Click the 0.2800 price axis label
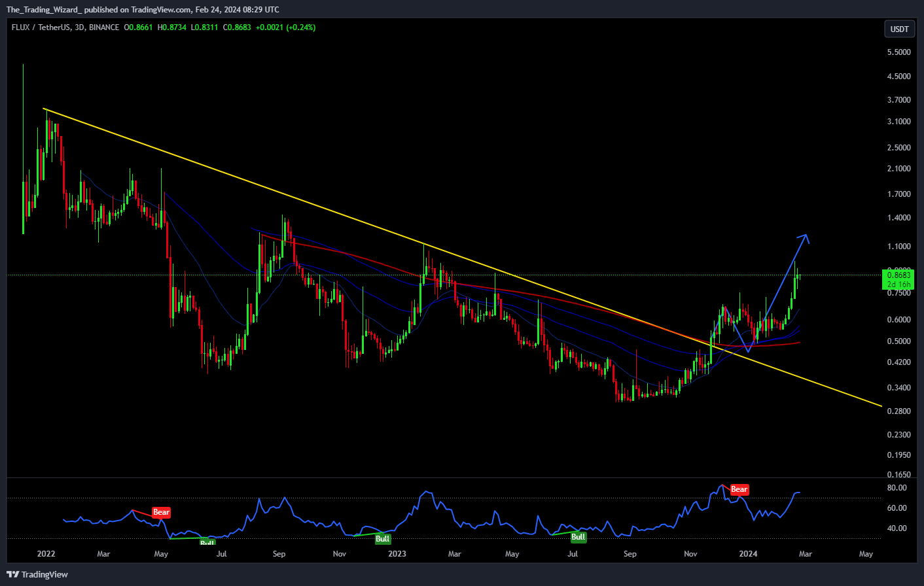This screenshot has height=586, width=924. pos(898,411)
